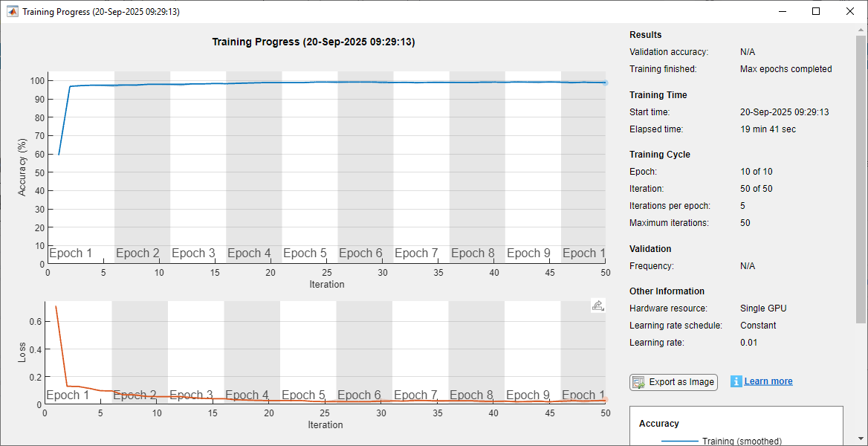
Task: Click the final point marker on accuracy curve
Action: tap(605, 83)
